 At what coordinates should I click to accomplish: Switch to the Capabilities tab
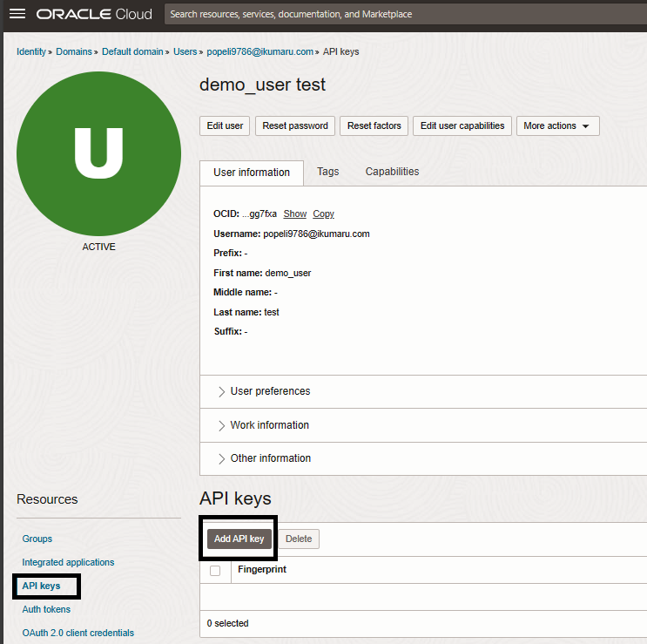coord(392,172)
